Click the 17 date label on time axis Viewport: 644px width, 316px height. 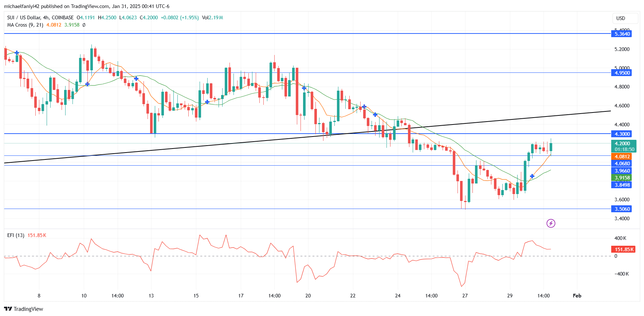tap(241, 296)
